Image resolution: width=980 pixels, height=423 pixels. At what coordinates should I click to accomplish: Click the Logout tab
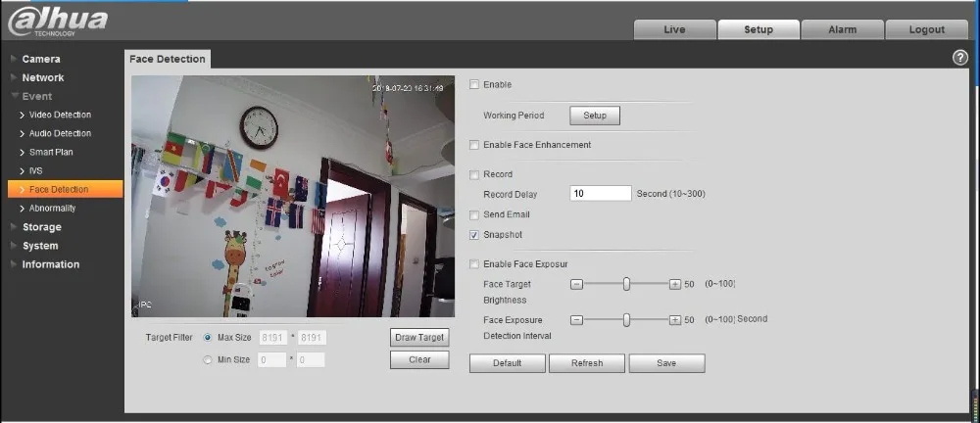pyautogui.click(x=927, y=29)
